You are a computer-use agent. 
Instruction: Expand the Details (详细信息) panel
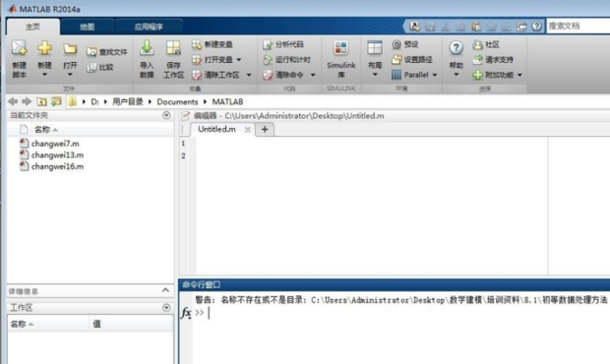(165, 290)
